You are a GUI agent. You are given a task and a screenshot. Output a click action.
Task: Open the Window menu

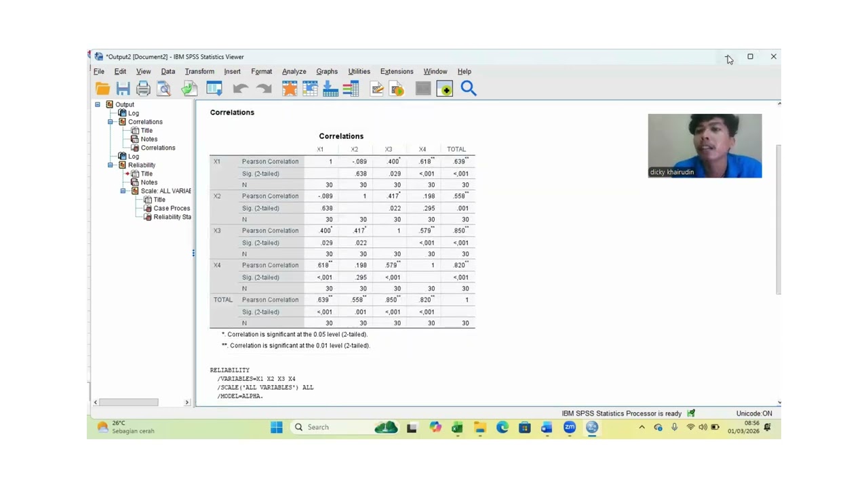(x=435, y=71)
